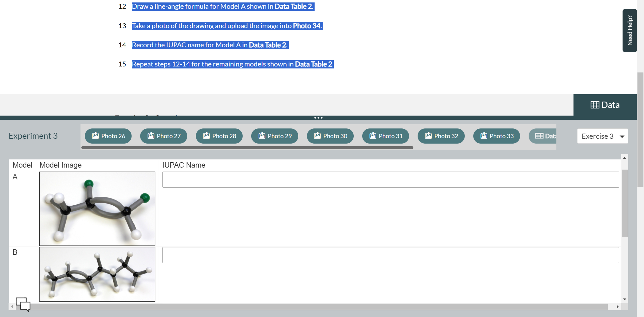The width and height of the screenshot is (644, 317).
Task: Open Photo 33 upload slot
Action: click(497, 136)
